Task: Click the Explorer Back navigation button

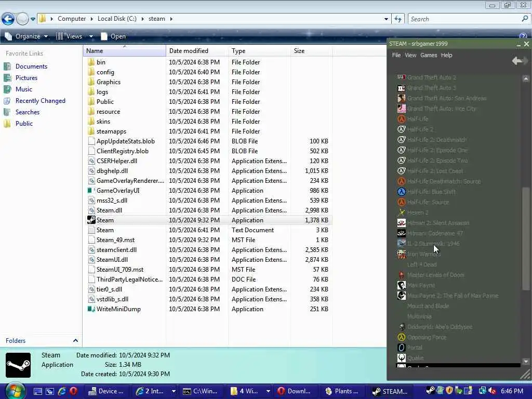Action: pyautogui.click(x=8, y=19)
